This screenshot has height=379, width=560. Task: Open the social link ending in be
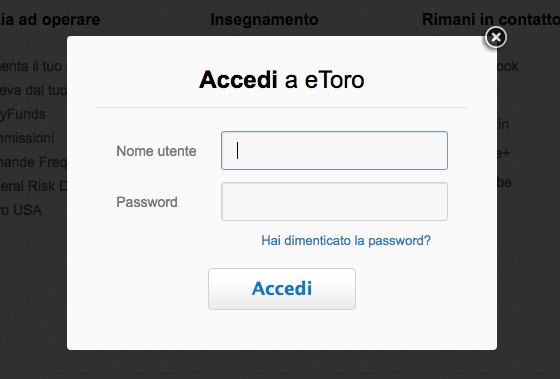tap(504, 183)
